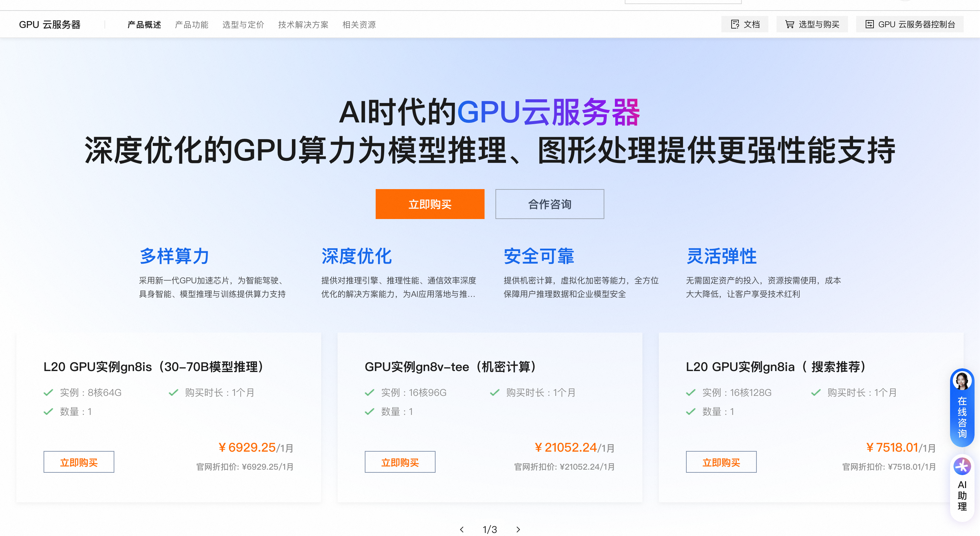980x536 pixels.
Task: Click 立即购买 for gn8v-tee instance
Action: (x=400, y=462)
